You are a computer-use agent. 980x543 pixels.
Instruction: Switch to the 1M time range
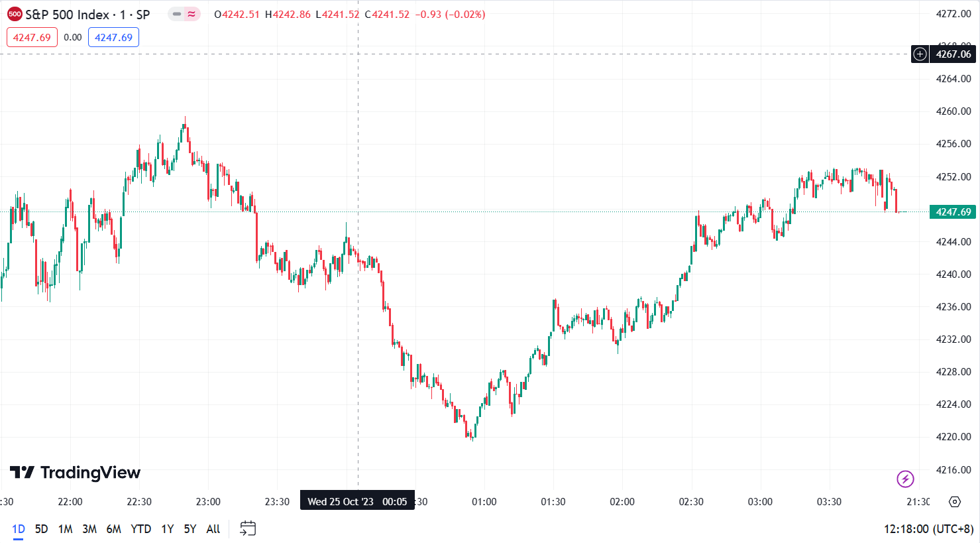point(65,529)
